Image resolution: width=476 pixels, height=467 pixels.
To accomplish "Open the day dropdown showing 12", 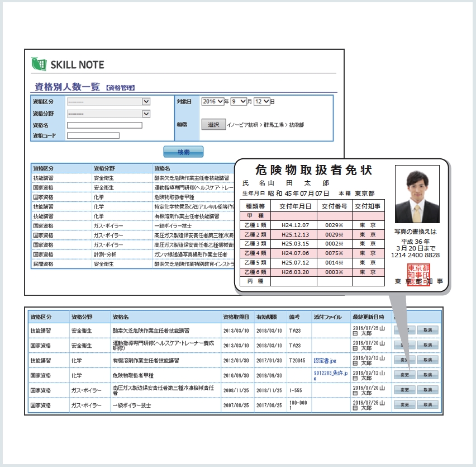I will [261, 102].
